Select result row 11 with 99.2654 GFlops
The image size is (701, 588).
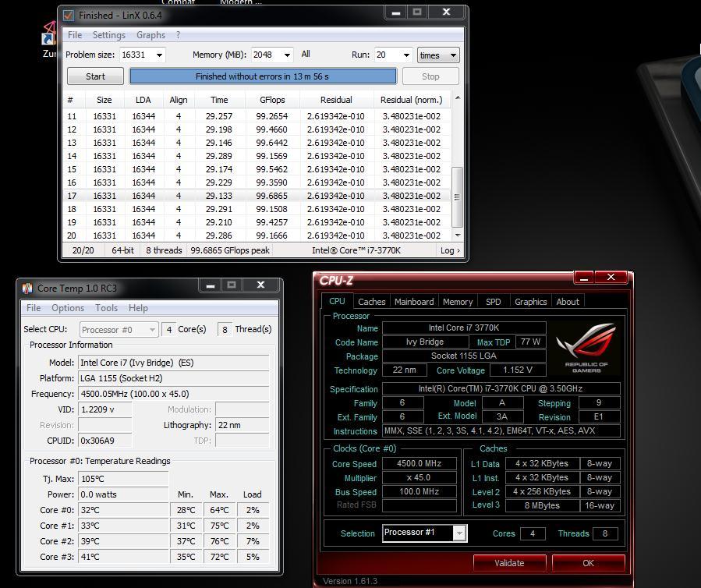[257, 116]
